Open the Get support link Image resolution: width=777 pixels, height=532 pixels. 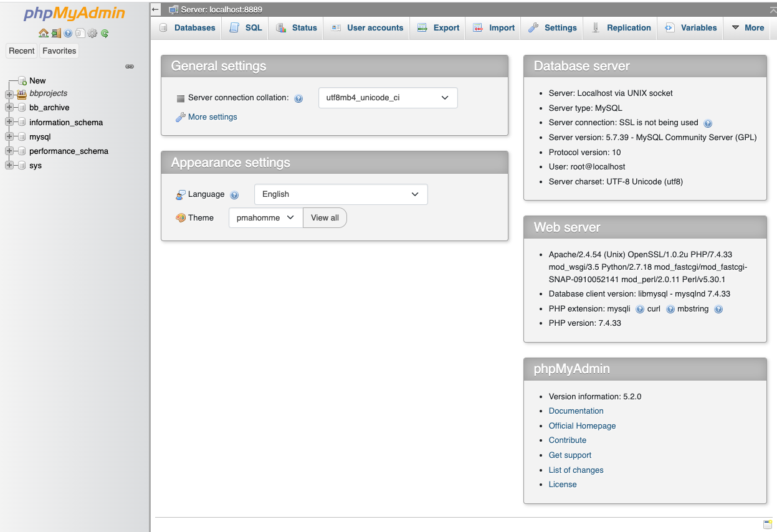pos(570,455)
